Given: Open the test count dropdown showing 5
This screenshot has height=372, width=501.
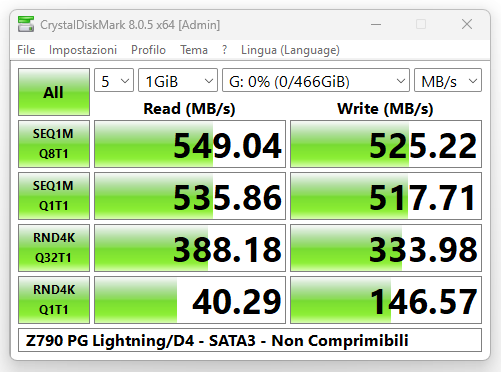Looking at the screenshot, I should coord(114,80).
